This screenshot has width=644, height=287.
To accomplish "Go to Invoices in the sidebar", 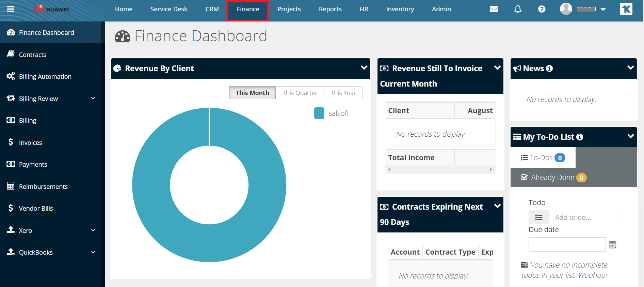I will point(30,142).
